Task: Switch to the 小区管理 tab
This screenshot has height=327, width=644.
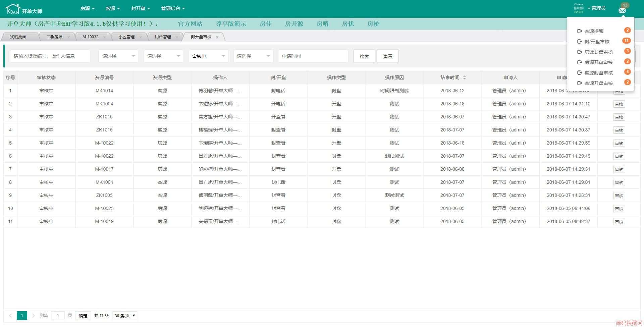Action: tap(126, 37)
